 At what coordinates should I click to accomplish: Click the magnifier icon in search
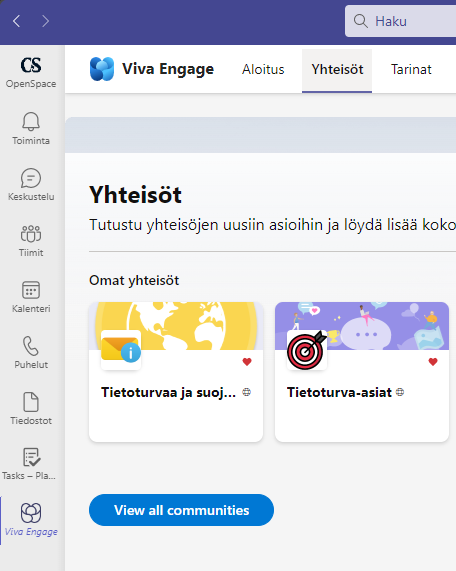[x=360, y=21]
